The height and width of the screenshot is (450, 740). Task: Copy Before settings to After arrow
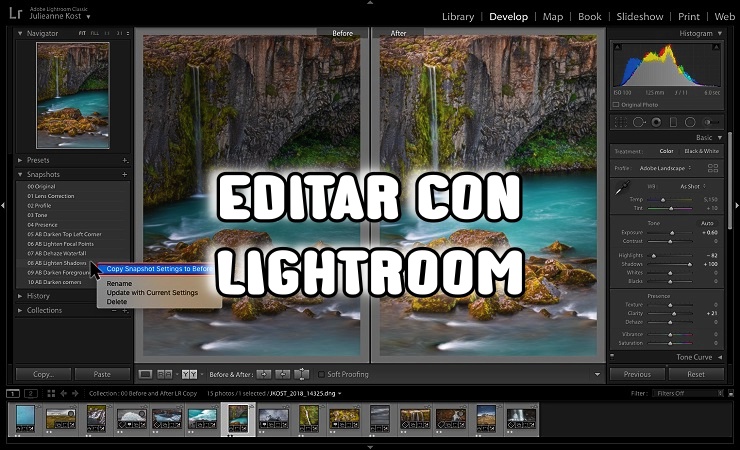[264, 374]
